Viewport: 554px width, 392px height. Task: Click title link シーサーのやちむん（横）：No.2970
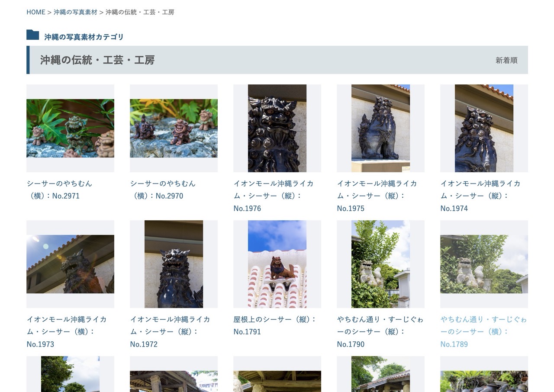(163, 190)
